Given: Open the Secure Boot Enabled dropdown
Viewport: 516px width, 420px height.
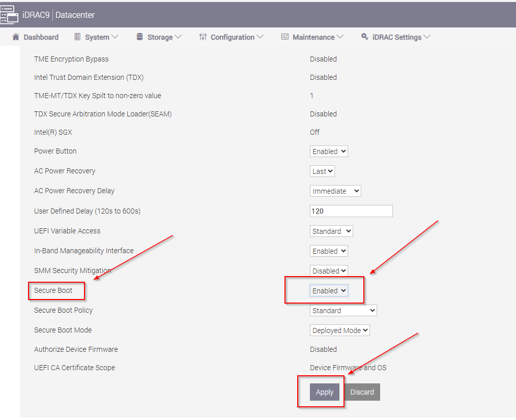Looking at the screenshot, I should click(329, 291).
